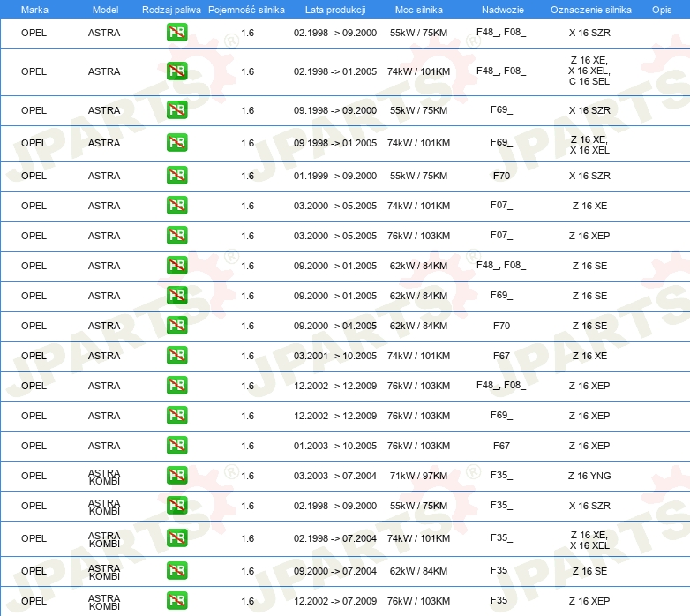690x616 pixels.
Task: Click fuel icon for 71kW / 97KM row
Action: (176, 476)
